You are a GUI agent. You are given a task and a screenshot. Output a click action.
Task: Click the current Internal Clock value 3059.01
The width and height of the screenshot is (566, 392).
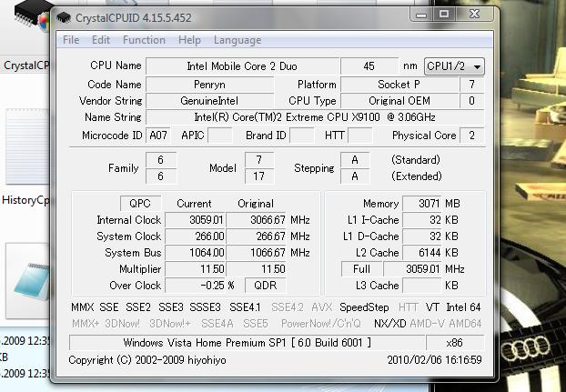(195, 220)
